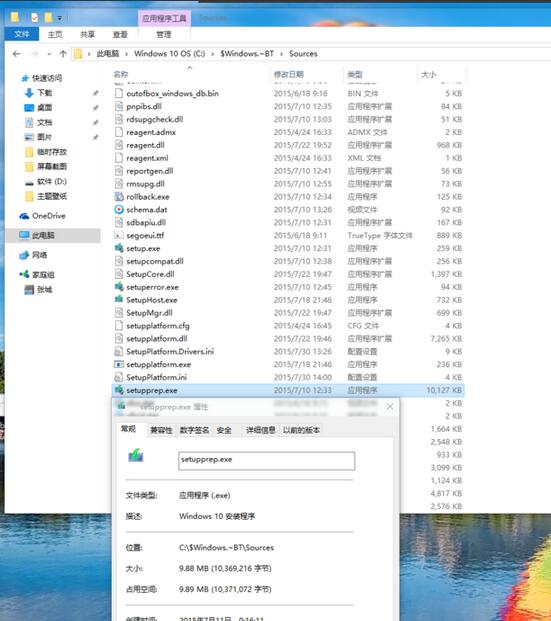This screenshot has height=621, width=551.
Task: Click the rollback.exe file icon
Action: 118,196
